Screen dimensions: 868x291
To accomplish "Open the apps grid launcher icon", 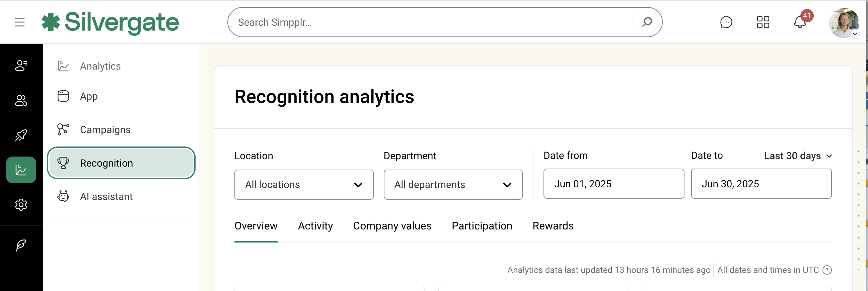I will pyautogui.click(x=763, y=22).
